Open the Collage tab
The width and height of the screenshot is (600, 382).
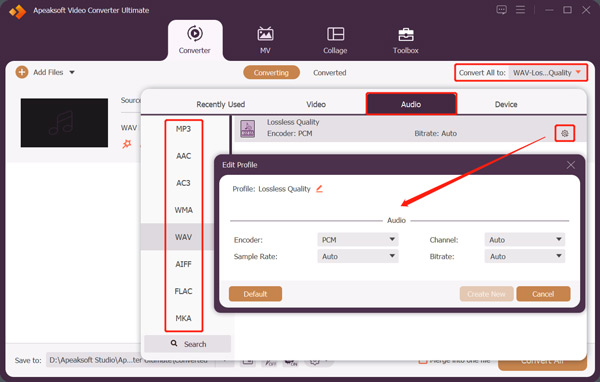coord(335,40)
